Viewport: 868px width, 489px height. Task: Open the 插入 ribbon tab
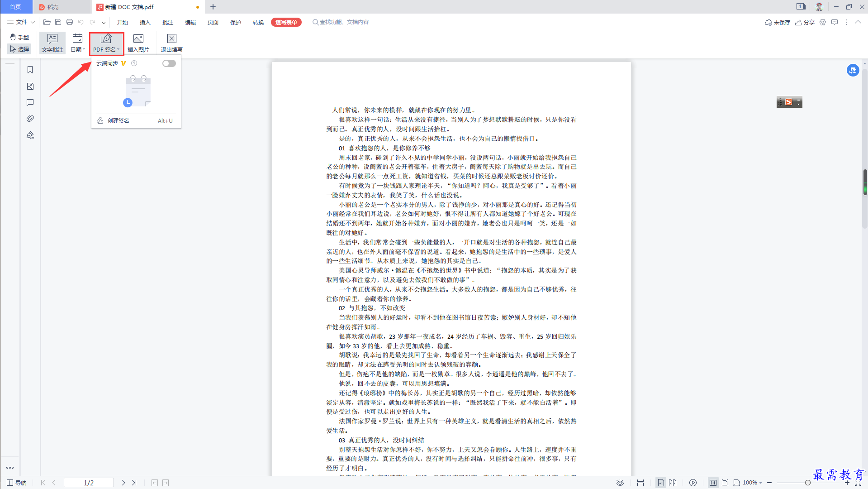coord(145,22)
